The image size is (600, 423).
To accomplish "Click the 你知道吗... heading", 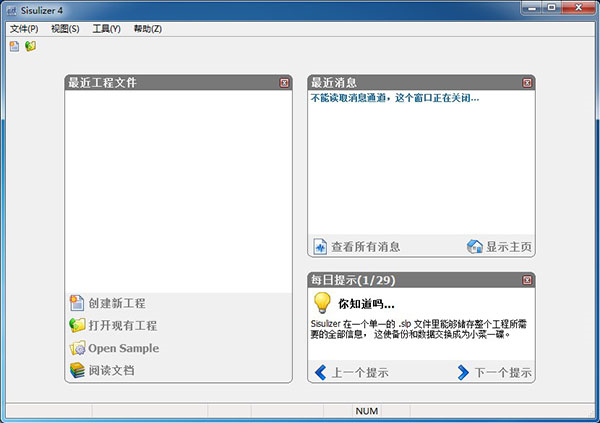I will [x=366, y=304].
